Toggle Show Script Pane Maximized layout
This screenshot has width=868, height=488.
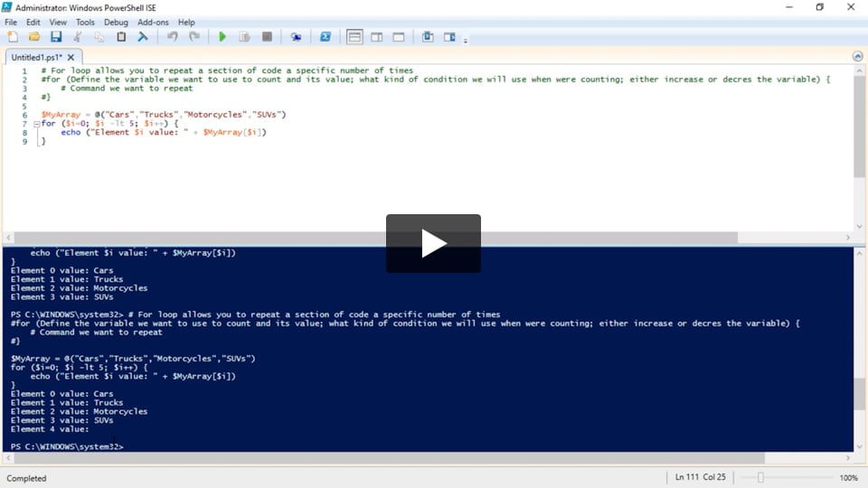pos(398,37)
